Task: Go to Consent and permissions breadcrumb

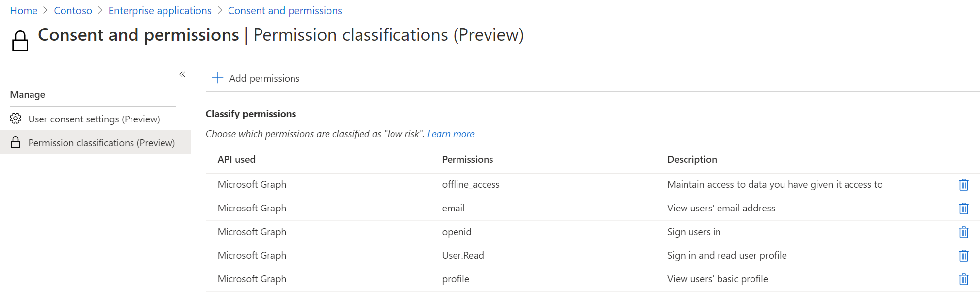Action: (285, 11)
